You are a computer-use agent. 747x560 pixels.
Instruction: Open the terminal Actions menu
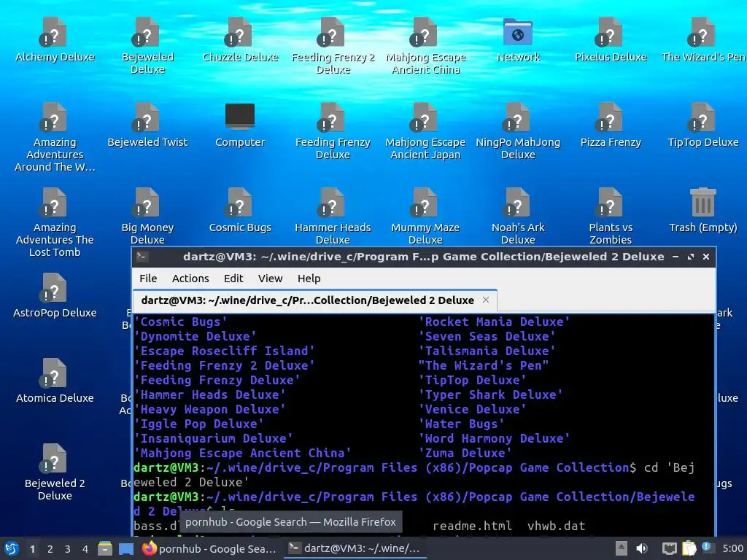tap(190, 278)
